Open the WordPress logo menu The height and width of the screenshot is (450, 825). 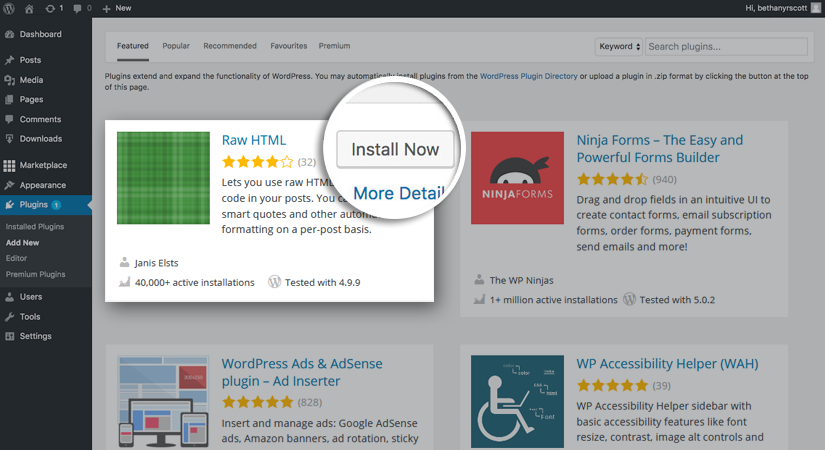click(9, 8)
